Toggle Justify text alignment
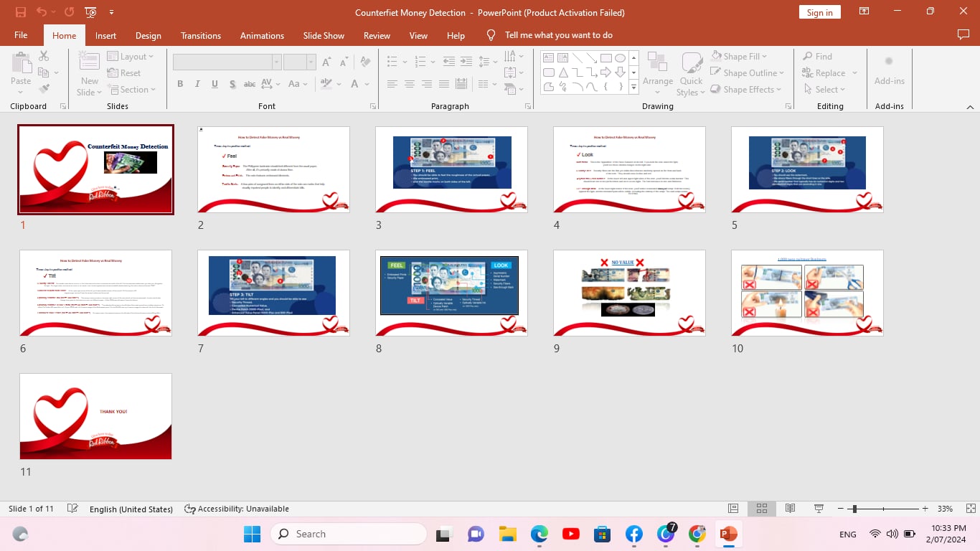This screenshot has width=980, height=551. [443, 84]
